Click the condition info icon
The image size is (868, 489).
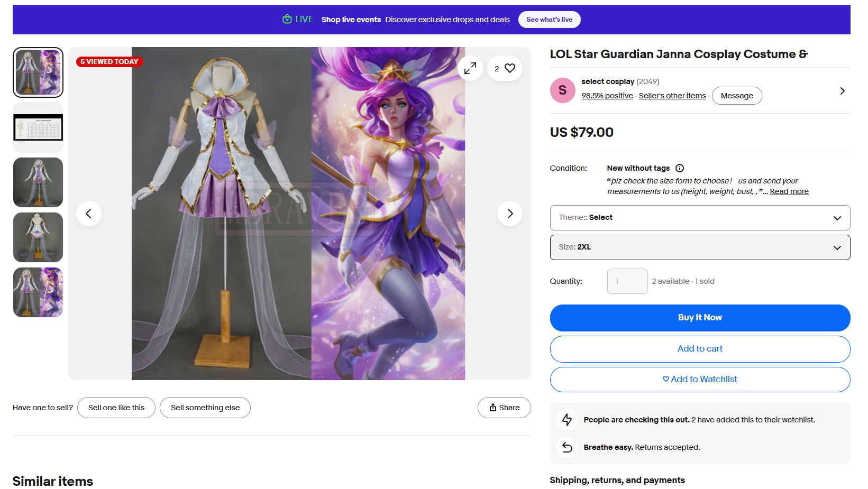pos(680,168)
